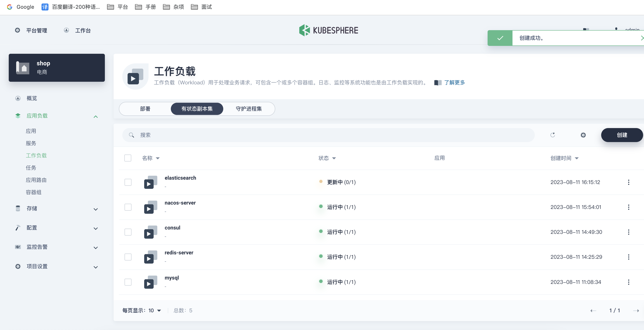Go to previous page arrow

(x=593, y=311)
